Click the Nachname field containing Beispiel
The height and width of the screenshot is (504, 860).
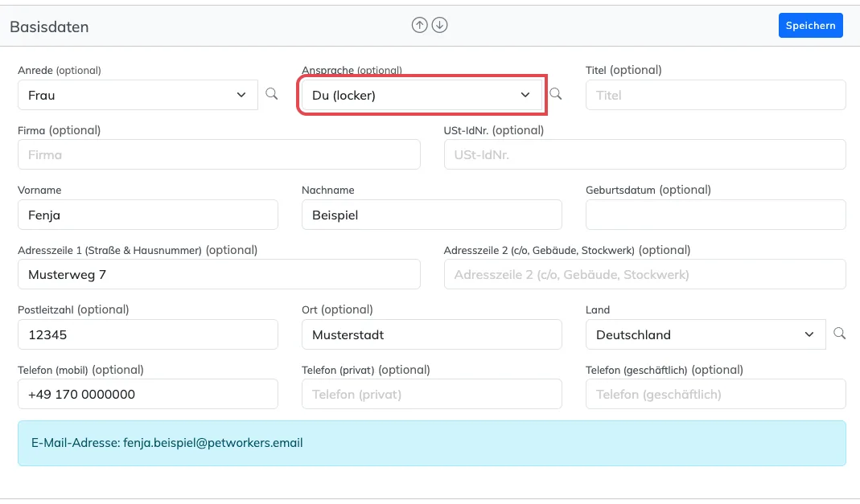pos(432,215)
